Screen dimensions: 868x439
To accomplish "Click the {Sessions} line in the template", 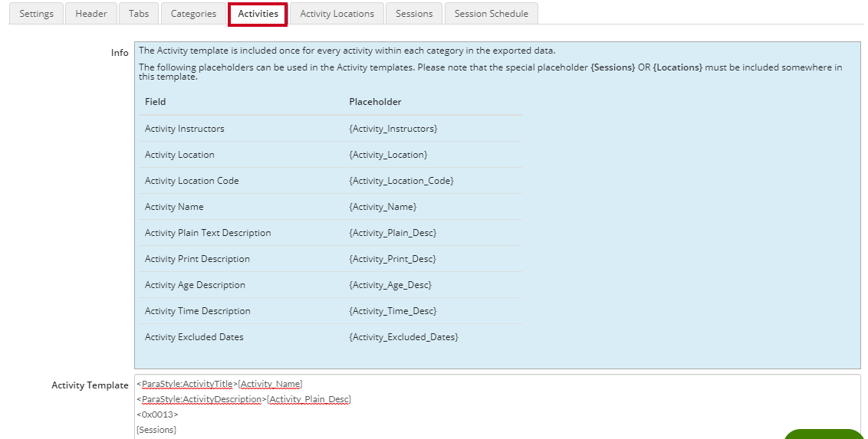I will [x=156, y=430].
